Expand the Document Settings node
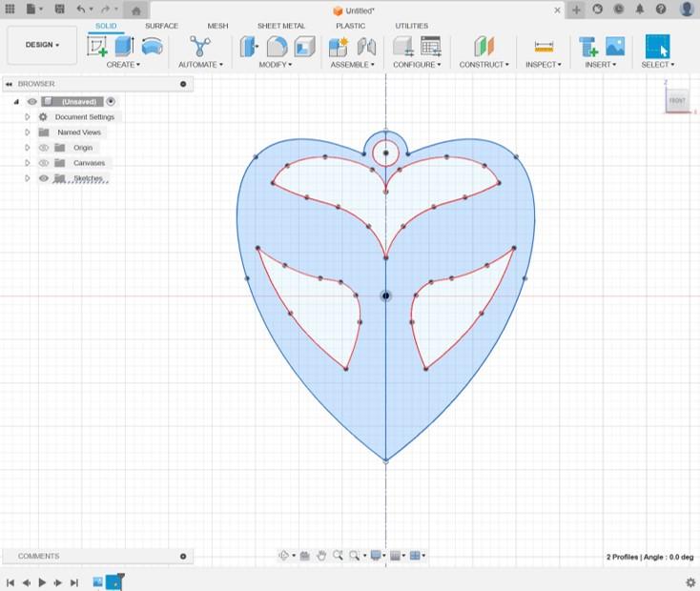 coord(28,117)
